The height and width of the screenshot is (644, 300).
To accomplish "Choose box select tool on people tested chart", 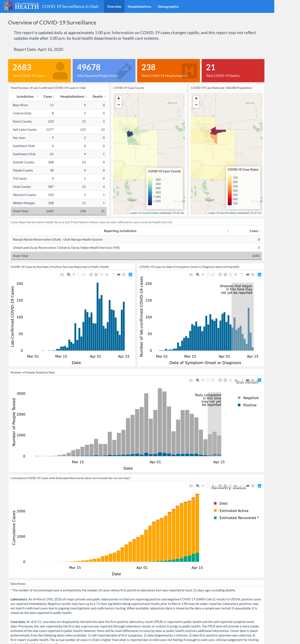I will [208, 380].
